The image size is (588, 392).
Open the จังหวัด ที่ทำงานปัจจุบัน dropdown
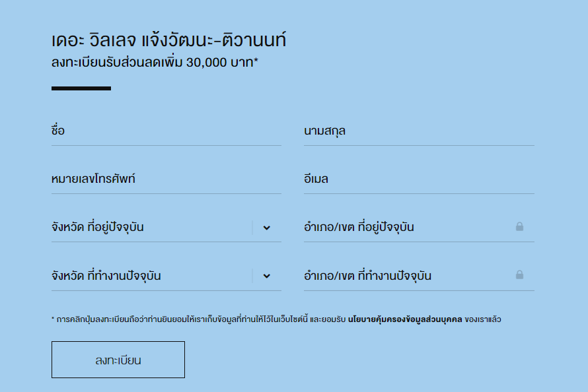[x=166, y=276]
